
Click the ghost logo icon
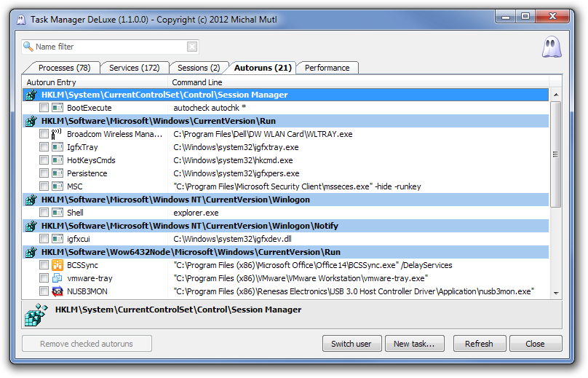coord(552,47)
